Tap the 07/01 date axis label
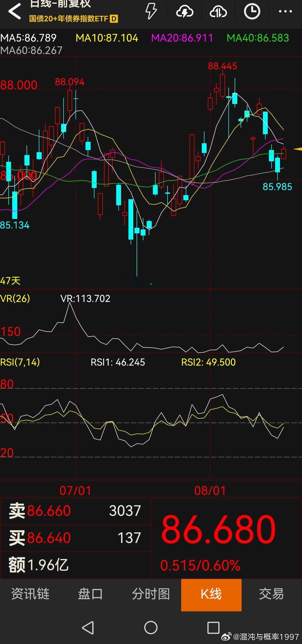 (75, 490)
